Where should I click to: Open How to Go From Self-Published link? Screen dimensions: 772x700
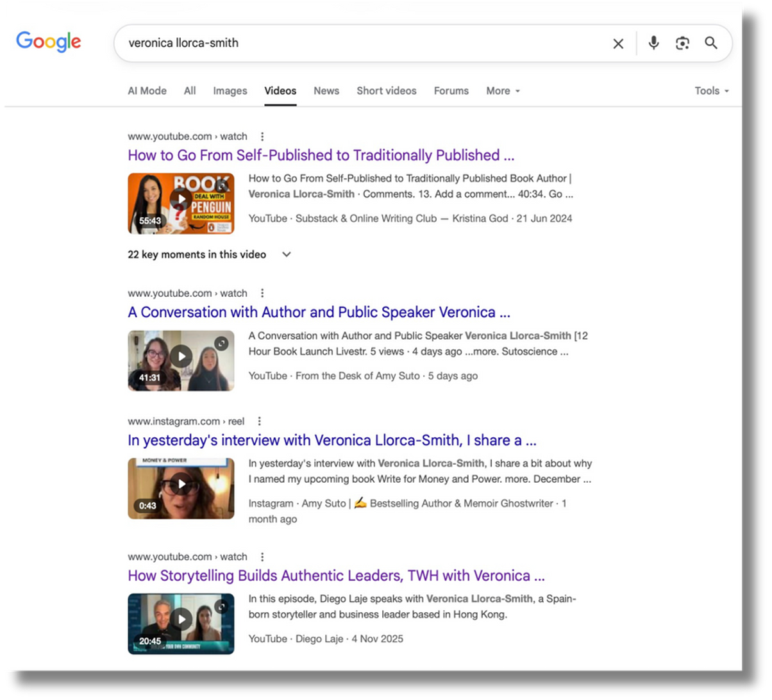click(x=321, y=155)
